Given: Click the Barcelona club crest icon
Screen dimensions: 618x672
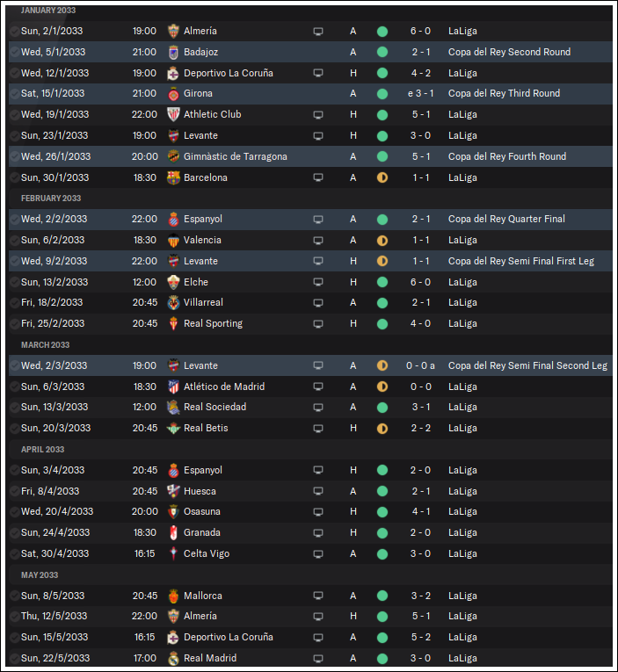Looking at the screenshot, I should [173, 177].
